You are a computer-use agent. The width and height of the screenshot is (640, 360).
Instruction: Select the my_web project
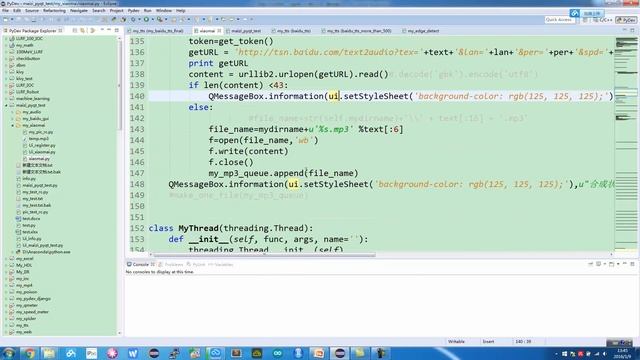pyautogui.click(x=24, y=332)
